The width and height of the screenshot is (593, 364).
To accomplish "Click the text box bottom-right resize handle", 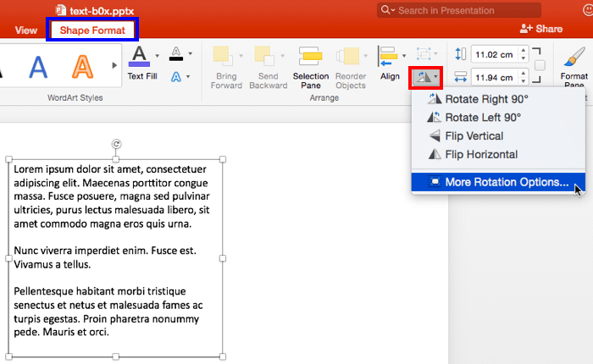I will click(x=223, y=356).
